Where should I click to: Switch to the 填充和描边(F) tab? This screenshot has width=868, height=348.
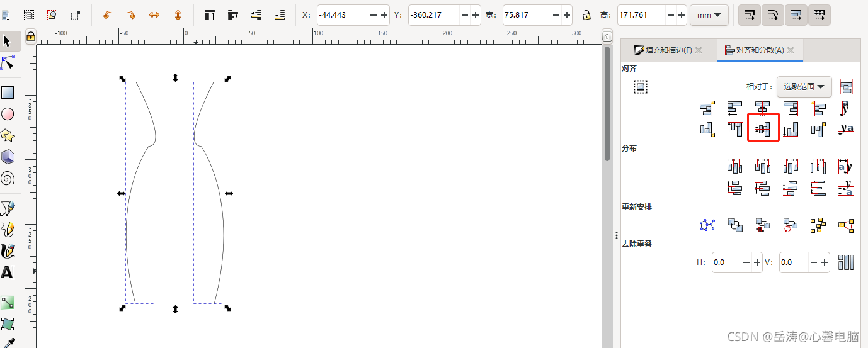click(668, 50)
